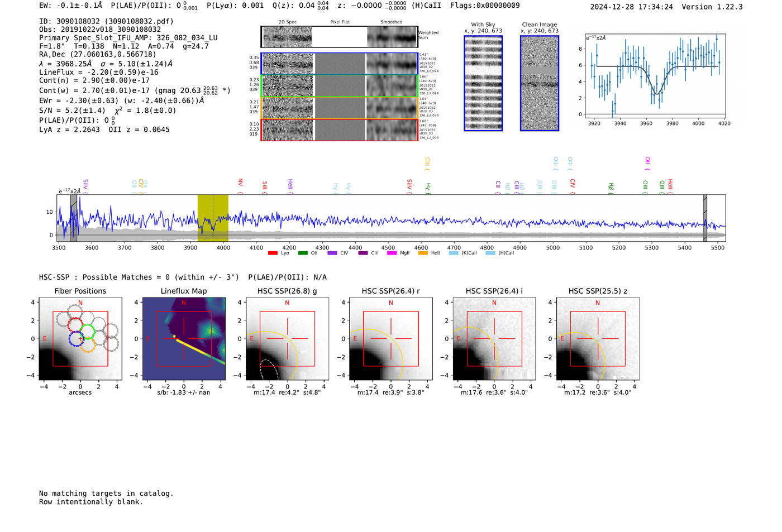The height and width of the screenshot is (532, 782).
Task: Click the yellow highlighted region in spectrum
Action: click(213, 218)
